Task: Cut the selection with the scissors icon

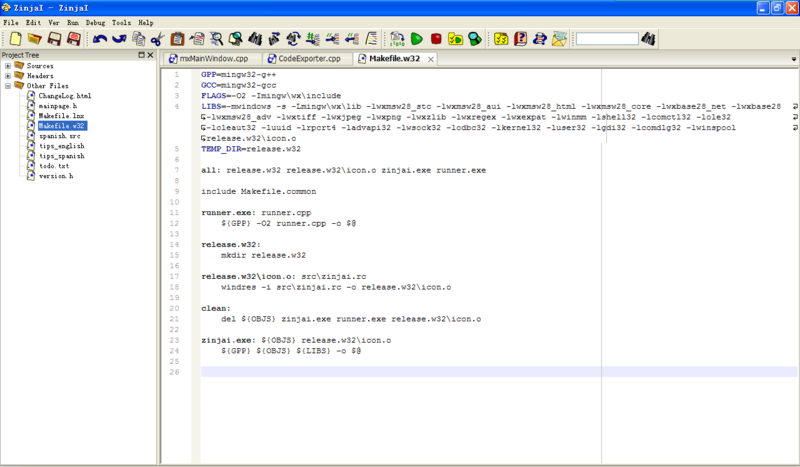Action: point(158,39)
